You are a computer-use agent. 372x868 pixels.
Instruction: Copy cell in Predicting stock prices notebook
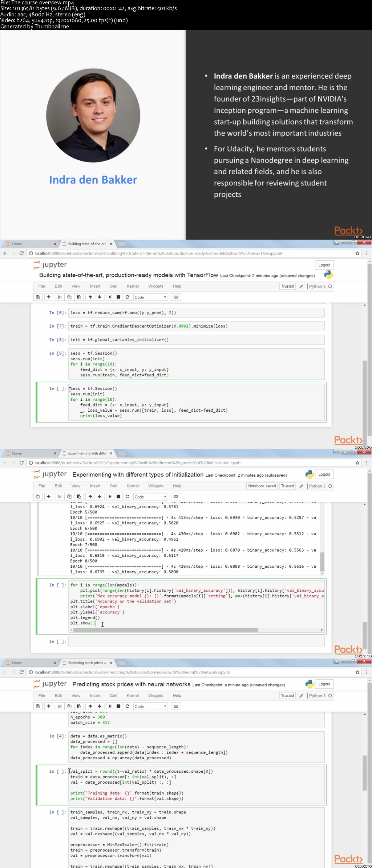point(69,706)
